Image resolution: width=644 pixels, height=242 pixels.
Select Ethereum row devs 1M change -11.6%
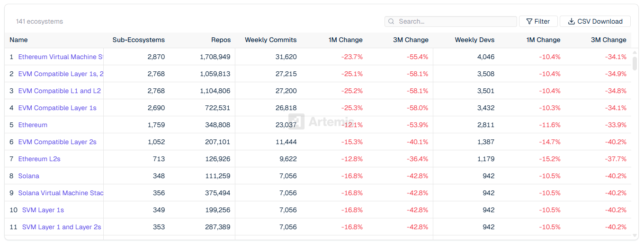(x=550, y=125)
